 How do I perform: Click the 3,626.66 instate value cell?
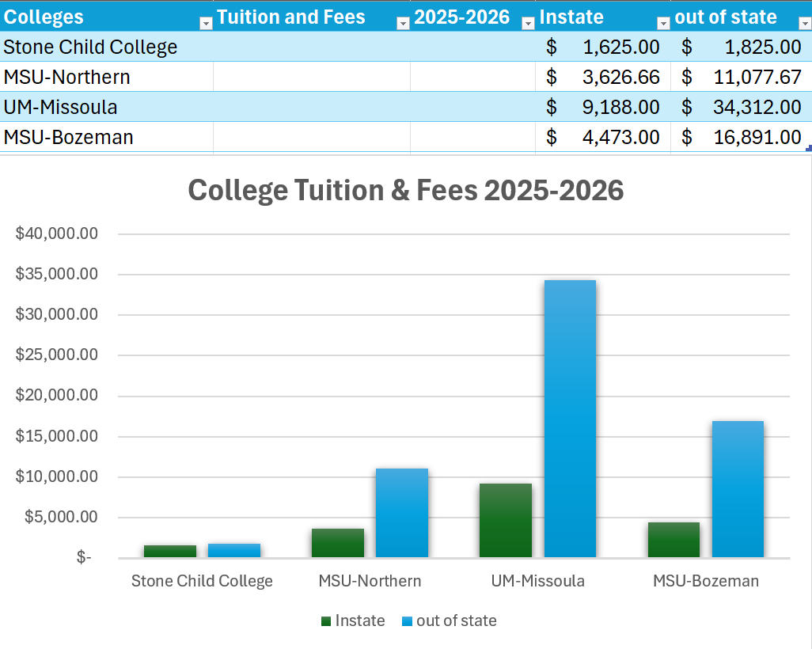click(x=603, y=77)
